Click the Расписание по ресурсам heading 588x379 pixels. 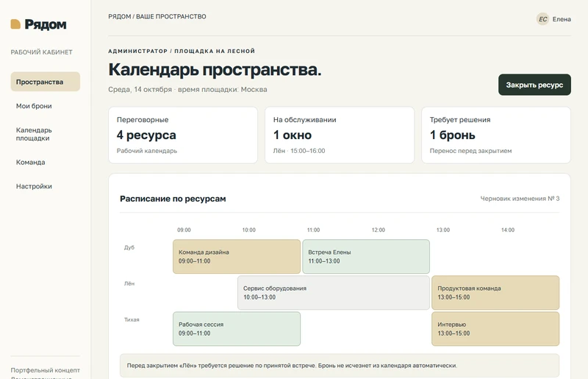(173, 199)
